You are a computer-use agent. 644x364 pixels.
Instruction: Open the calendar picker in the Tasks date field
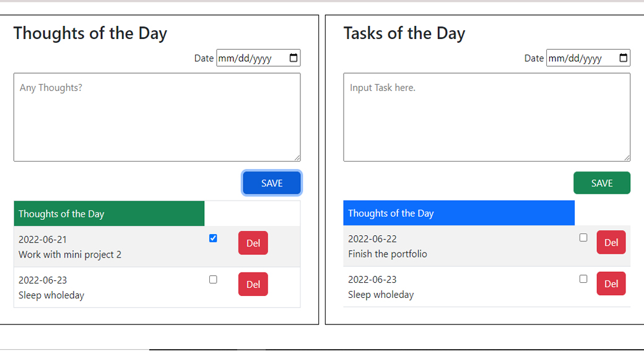(624, 58)
